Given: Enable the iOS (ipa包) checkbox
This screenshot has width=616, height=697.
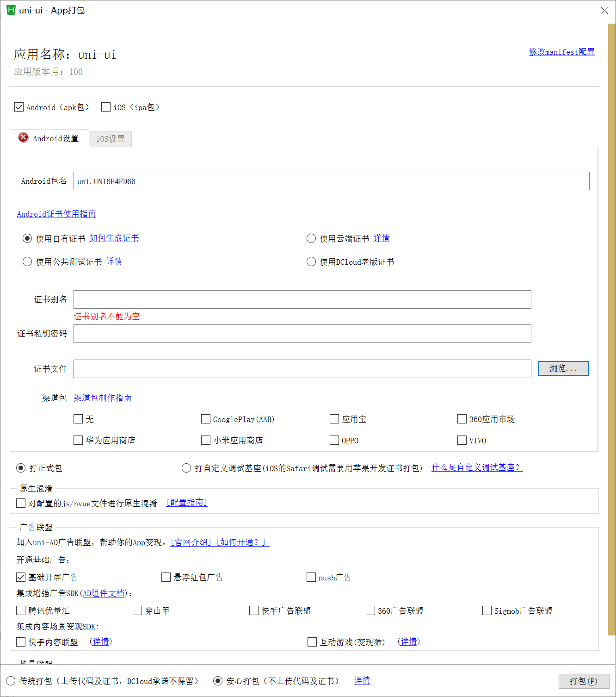Looking at the screenshot, I should (x=106, y=107).
